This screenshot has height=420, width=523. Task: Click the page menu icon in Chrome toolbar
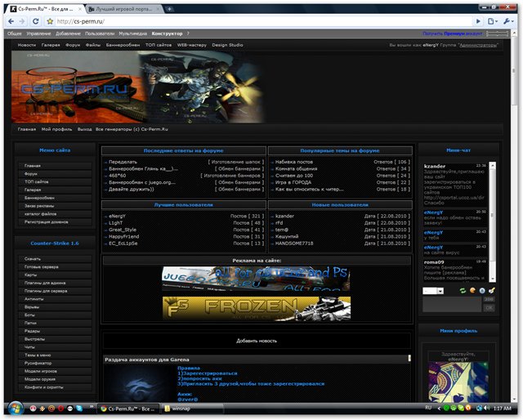click(491, 20)
